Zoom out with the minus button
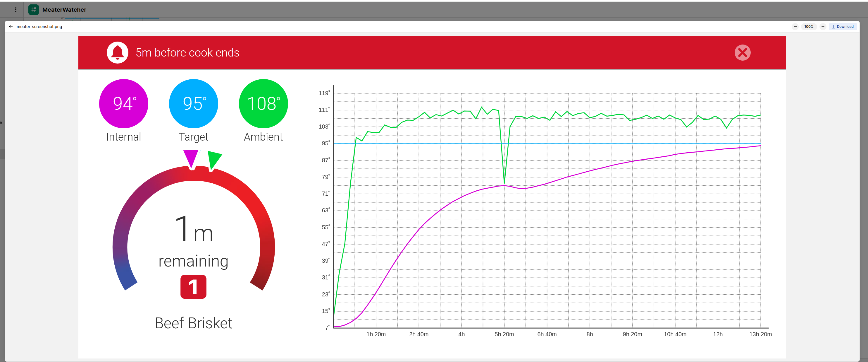Screen dimensions: 868x362 tap(795, 27)
